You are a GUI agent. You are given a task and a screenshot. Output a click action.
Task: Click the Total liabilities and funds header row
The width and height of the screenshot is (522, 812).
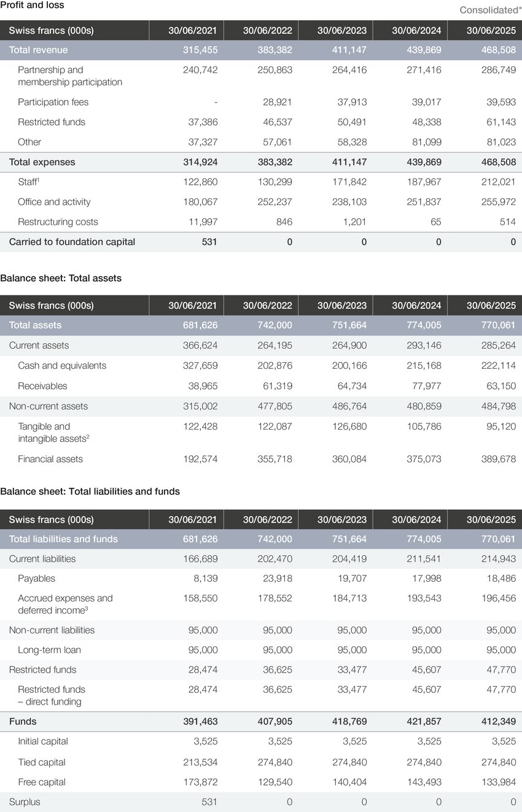tap(261, 539)
